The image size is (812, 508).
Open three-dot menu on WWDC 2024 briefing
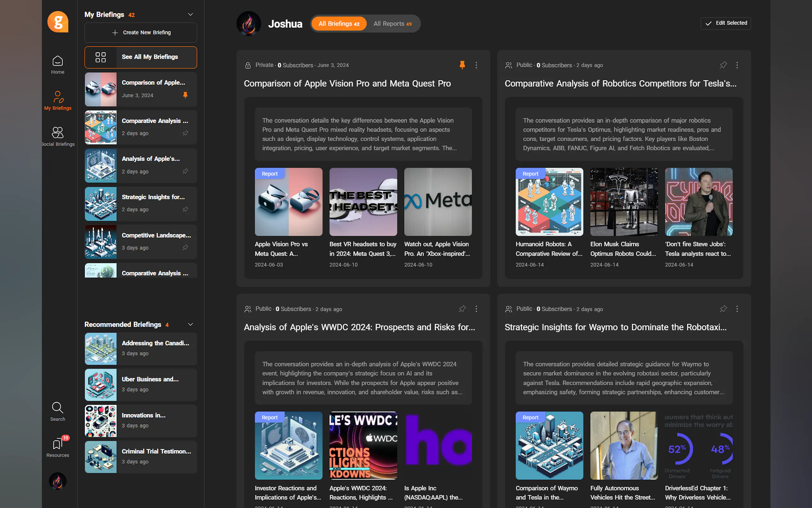click(x=476, y=309)
